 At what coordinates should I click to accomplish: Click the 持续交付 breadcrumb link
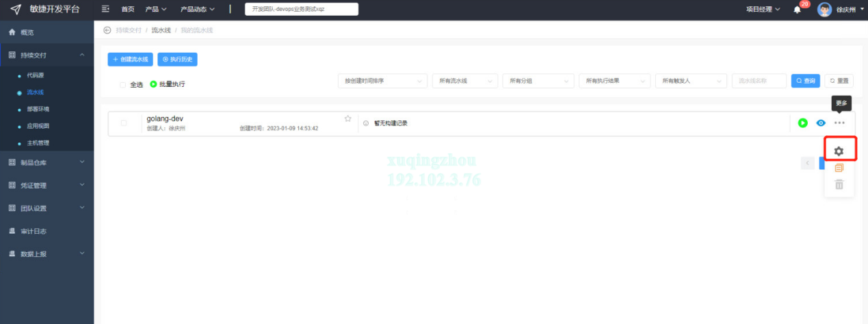[128, 31]
